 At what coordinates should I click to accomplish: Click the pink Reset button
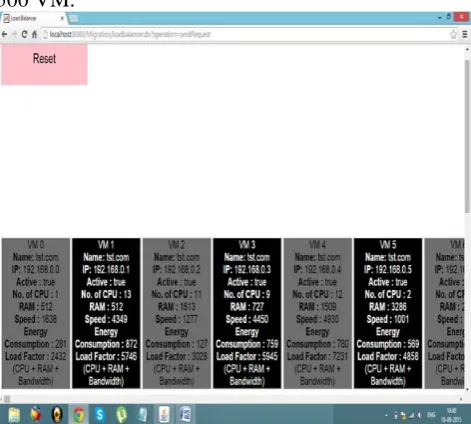(x=44, y=64)
